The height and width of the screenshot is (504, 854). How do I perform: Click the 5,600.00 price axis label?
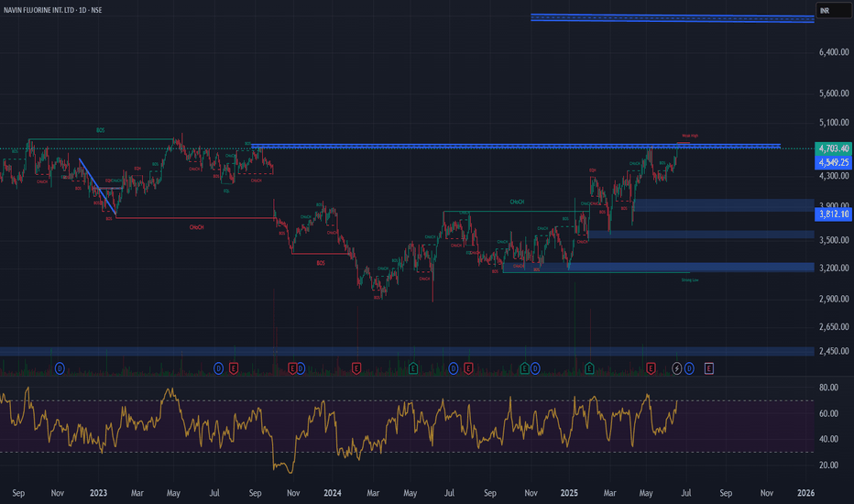tap(834, 93)
